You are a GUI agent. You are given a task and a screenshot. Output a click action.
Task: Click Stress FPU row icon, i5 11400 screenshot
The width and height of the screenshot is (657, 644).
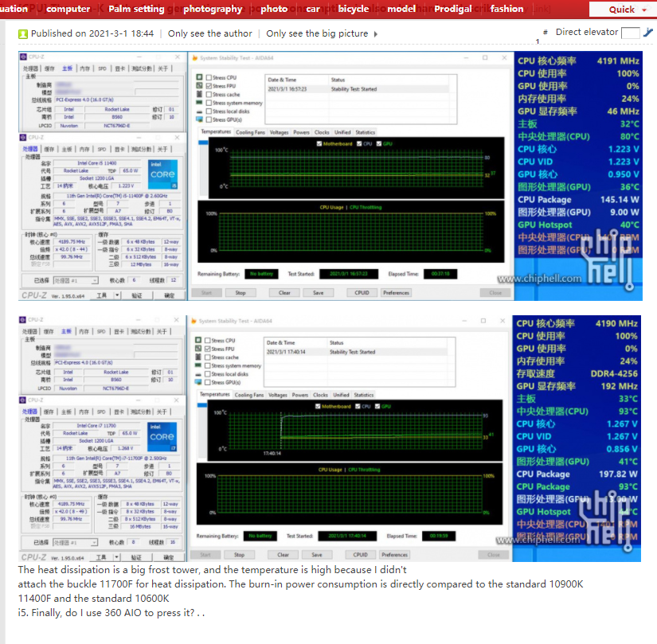click(199, 85)
